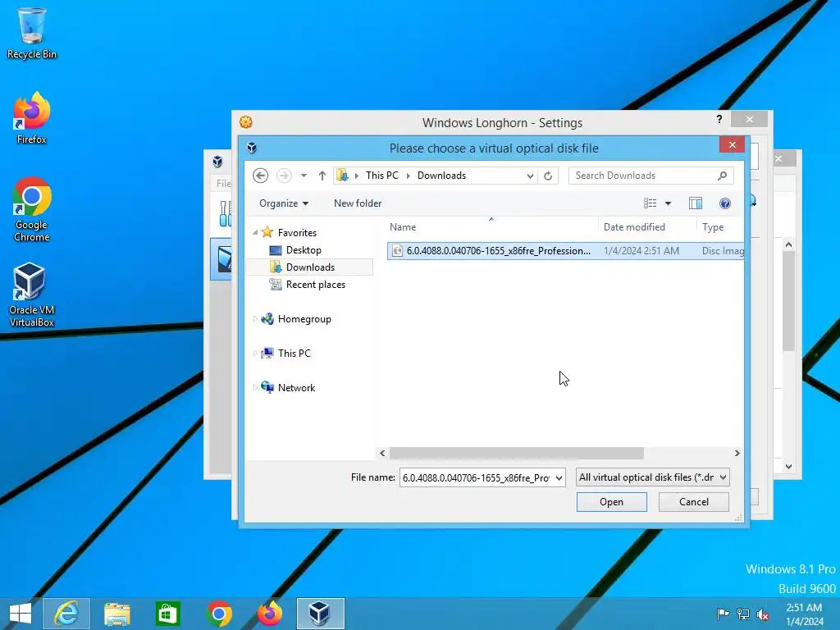Click the VirtualBox cube icon in the dialog title bar
This screenshot has width=840, height=630.
click(252, 148)
